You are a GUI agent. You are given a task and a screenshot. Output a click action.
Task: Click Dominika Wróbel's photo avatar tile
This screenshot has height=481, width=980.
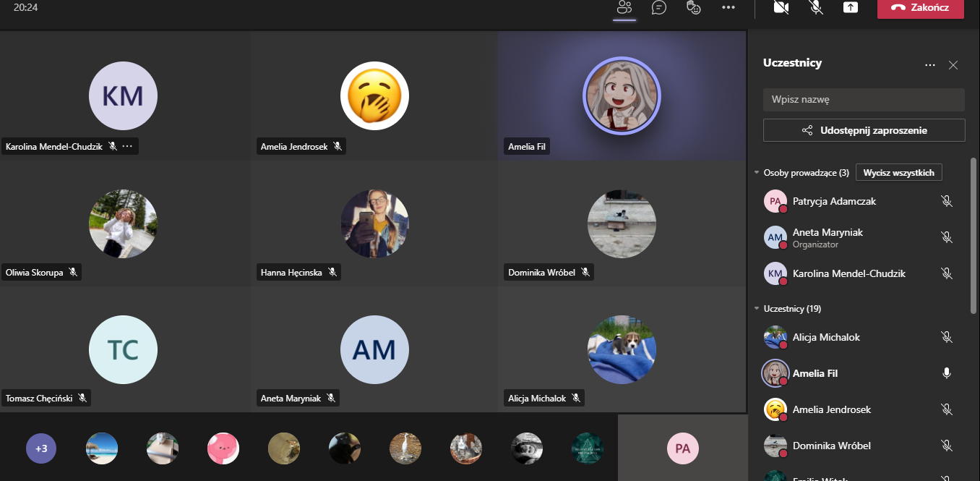(622, 224)
